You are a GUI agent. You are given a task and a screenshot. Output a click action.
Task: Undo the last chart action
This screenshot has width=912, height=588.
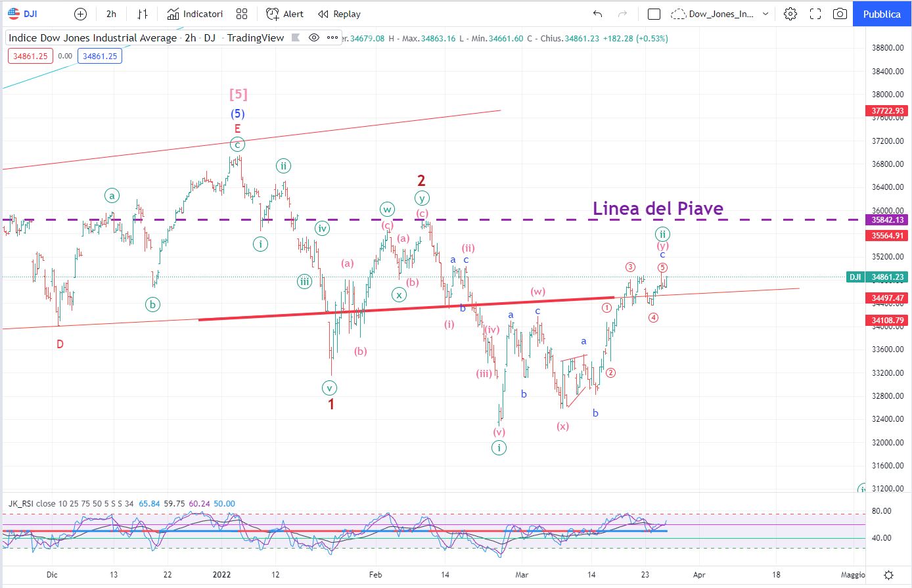pyautogui.click(x=597, y=14)
